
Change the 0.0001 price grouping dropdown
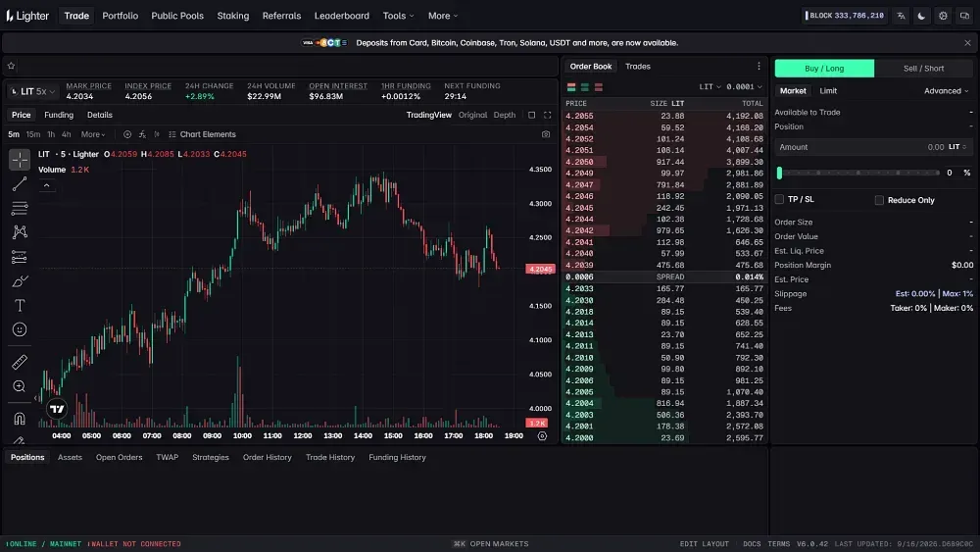click(745, 87)
